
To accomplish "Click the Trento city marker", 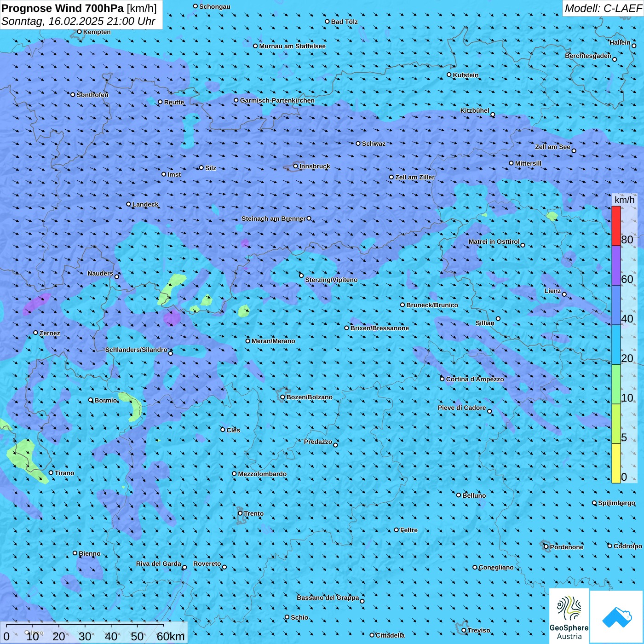I will point(240,513).
